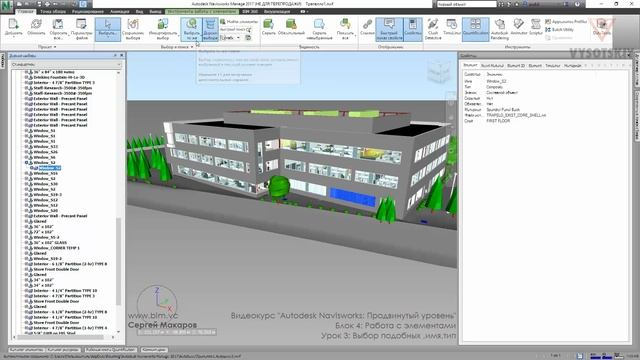
Task: Open Autodesk Rendering tool
Action: click(500, 29)
